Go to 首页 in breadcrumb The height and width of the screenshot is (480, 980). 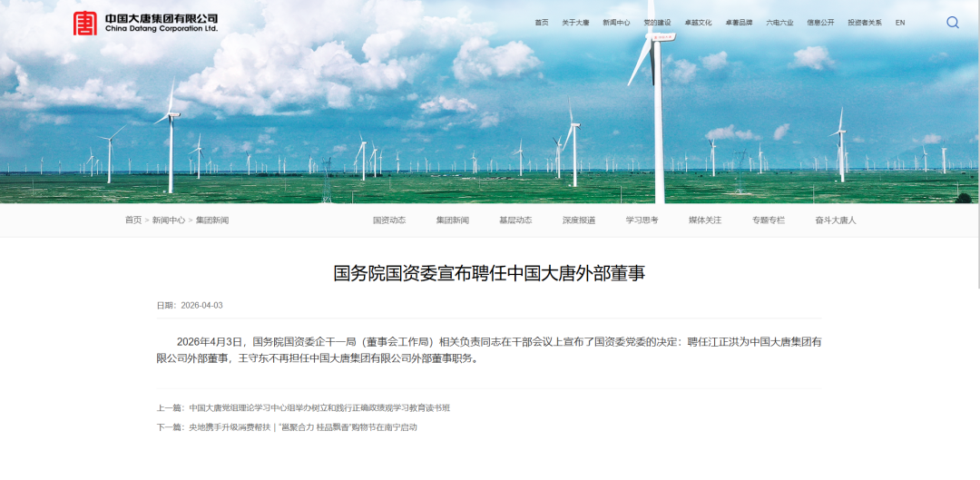[x=133, y=220]
